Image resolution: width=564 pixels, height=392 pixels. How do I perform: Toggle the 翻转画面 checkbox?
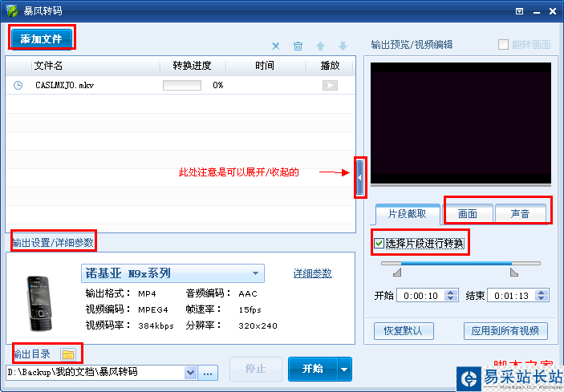(503, 45)
